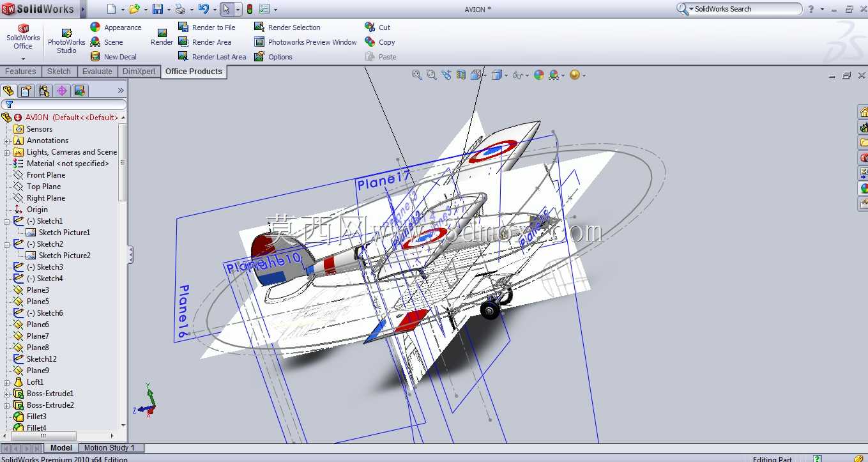Open the Photoworks Preview Window
Viewport: 868px width, 462px height.
click(x=305, y=42)
